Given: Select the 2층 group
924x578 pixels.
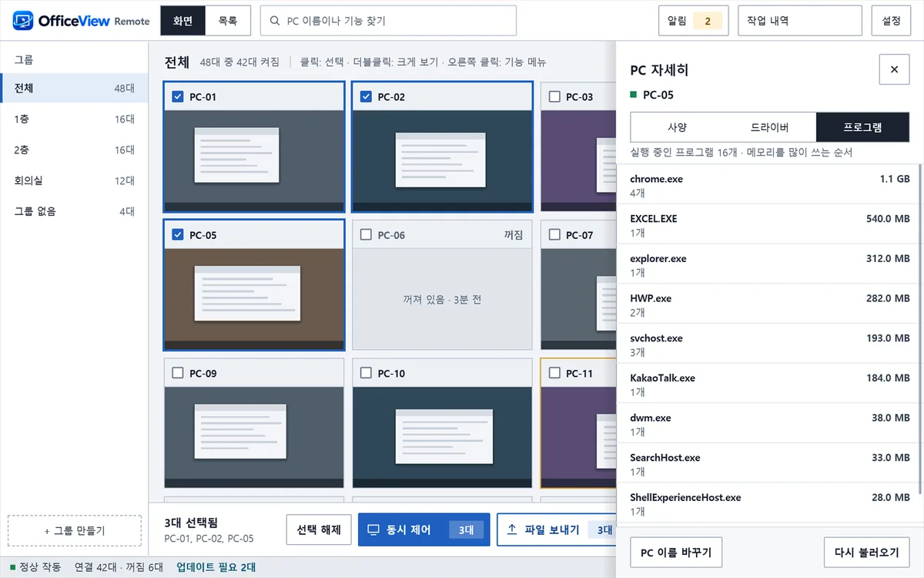Looking at the screenshot, I should pos(74,150).
